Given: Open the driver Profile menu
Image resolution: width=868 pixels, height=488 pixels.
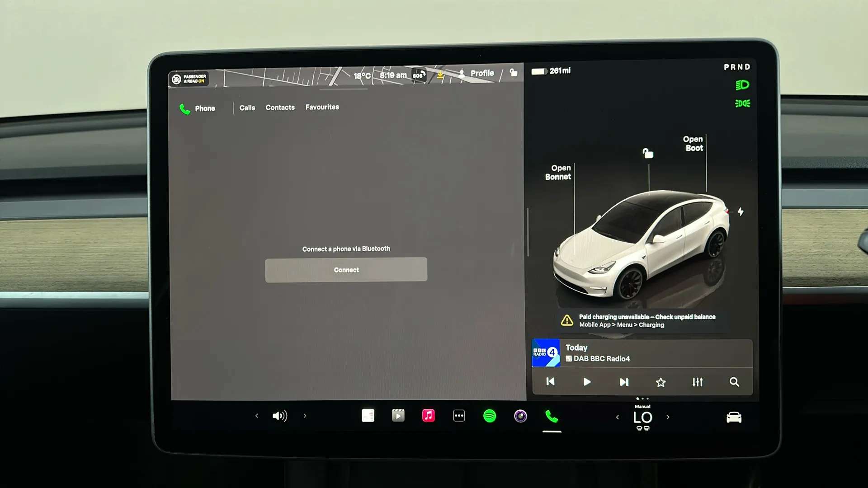Looking at the screenshot, I should click(476, 73).
